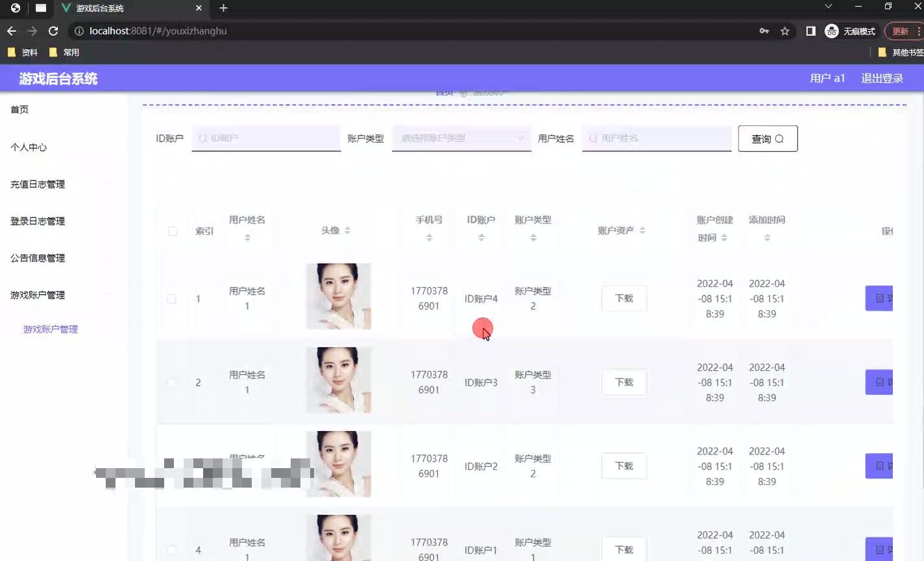Toggle the select-all checkbox in the table header
Screen dimensions: 924x561
tap(171, 231)
